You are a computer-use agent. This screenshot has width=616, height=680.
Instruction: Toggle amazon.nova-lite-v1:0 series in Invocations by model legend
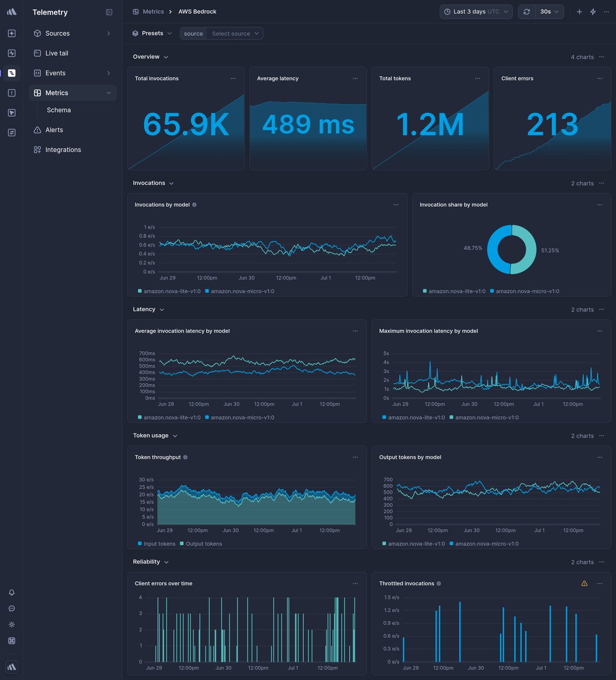[169, 291]
